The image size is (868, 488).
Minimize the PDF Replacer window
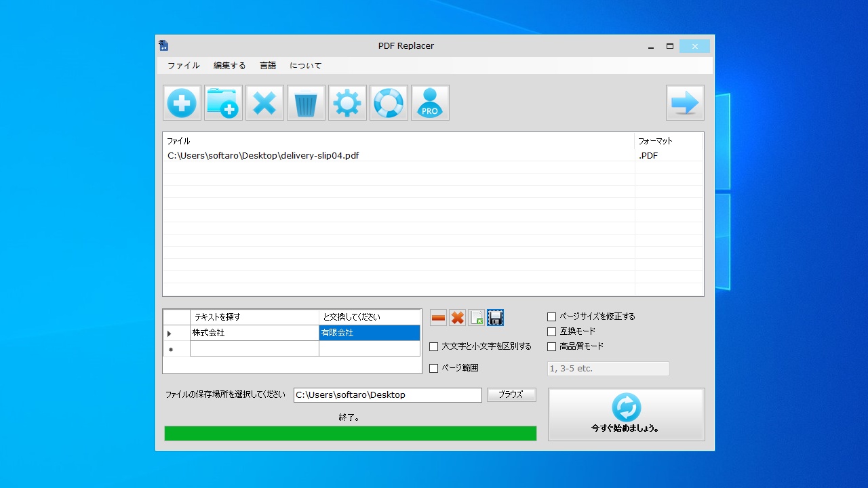pyautogui.click(x=651, y=46)
